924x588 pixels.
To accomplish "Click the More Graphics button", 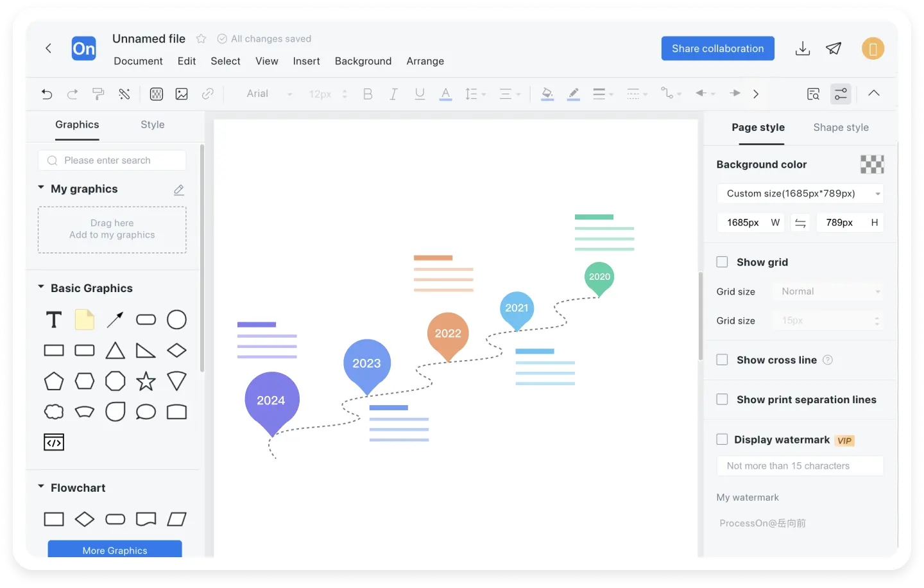I will click(115, 549).
